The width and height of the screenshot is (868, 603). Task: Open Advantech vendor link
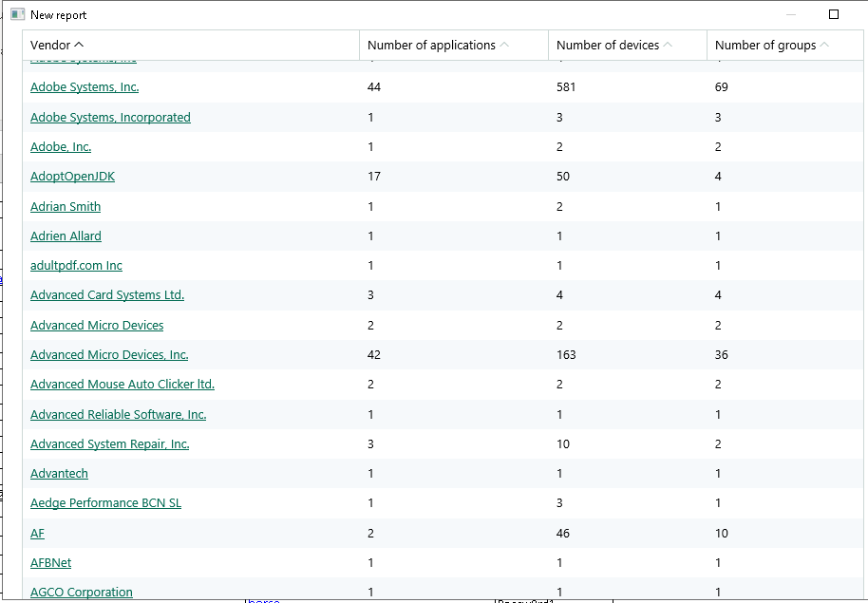point(59,474)
